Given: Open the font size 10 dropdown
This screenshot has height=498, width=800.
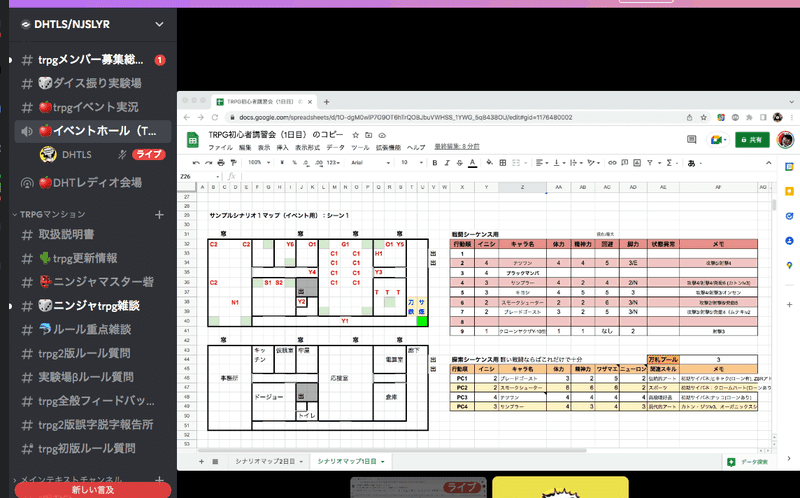Looking at the screenshot, I should coord(411,163).
